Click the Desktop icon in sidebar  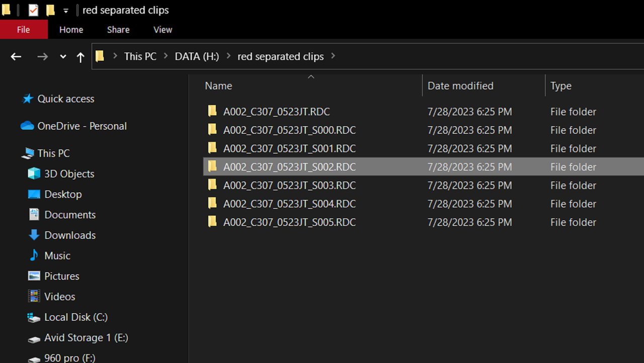point(34,194)
